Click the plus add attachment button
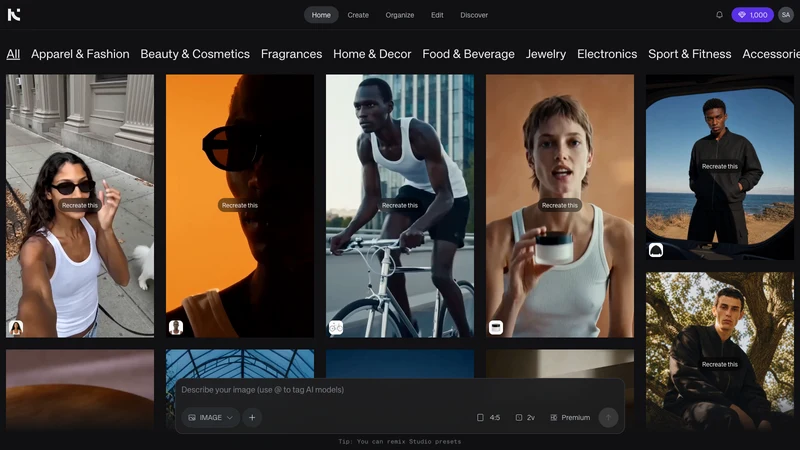 pyautogui.click(x=252, y=417)
